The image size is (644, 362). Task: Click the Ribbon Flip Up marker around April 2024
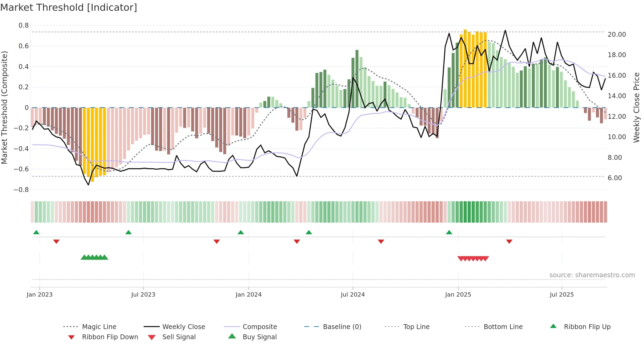(x=309, y=232)
